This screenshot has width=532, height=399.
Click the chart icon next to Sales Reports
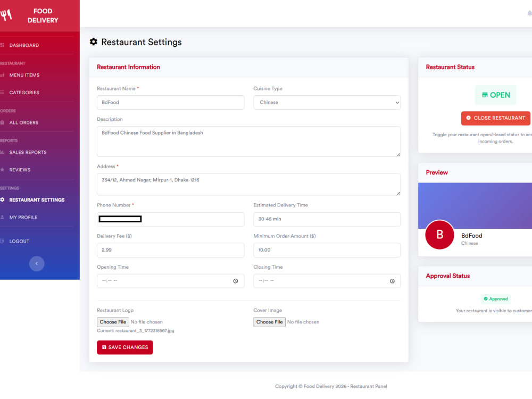[2, 152]
